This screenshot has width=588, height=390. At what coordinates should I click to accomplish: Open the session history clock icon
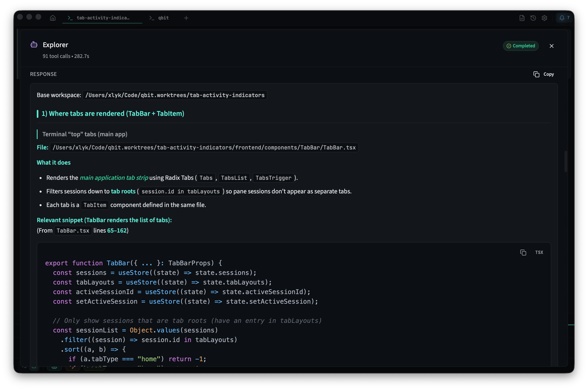[533, 18]
